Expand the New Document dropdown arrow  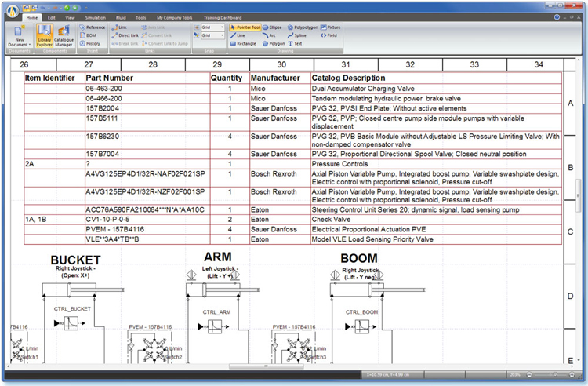click(30, 45)
